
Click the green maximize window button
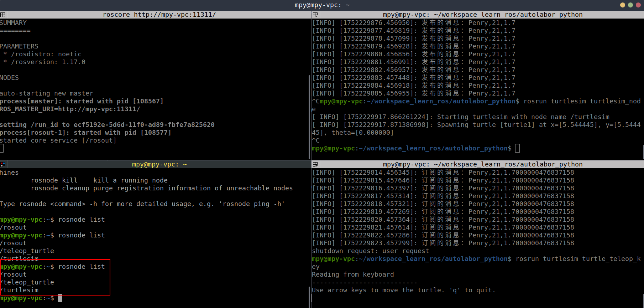(630, 5)
